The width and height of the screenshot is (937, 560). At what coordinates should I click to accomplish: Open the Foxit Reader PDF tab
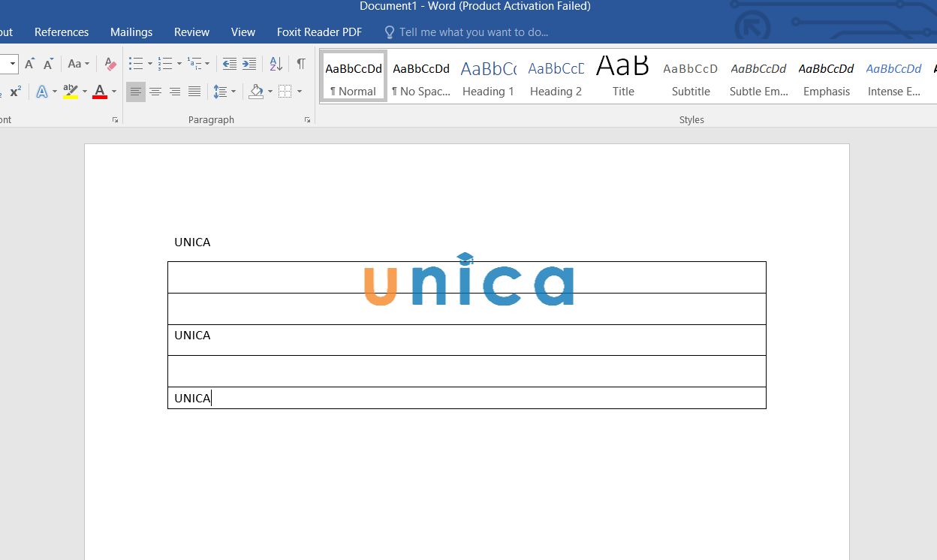point(319,32)
